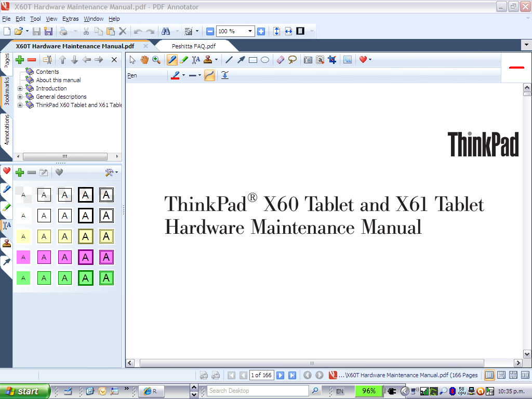Switch to two pages side-by-side view
532x399 pixels.
tap(525, 375)
